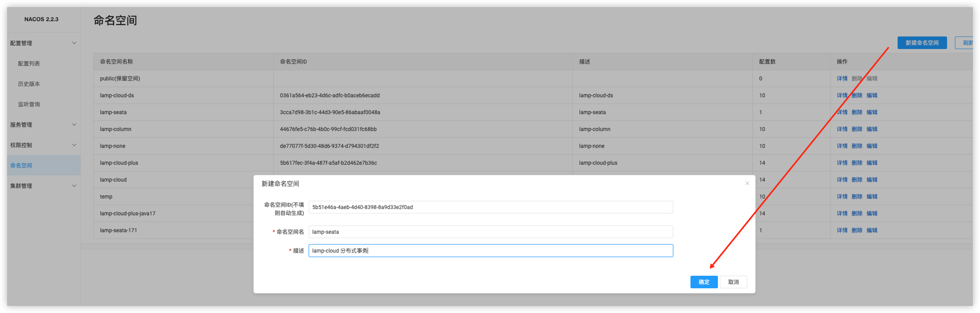Select the 命名空间 sidebar item
The width and height of the screenshot is (980, 313).
pyautogui.click(x=21, y=166)
